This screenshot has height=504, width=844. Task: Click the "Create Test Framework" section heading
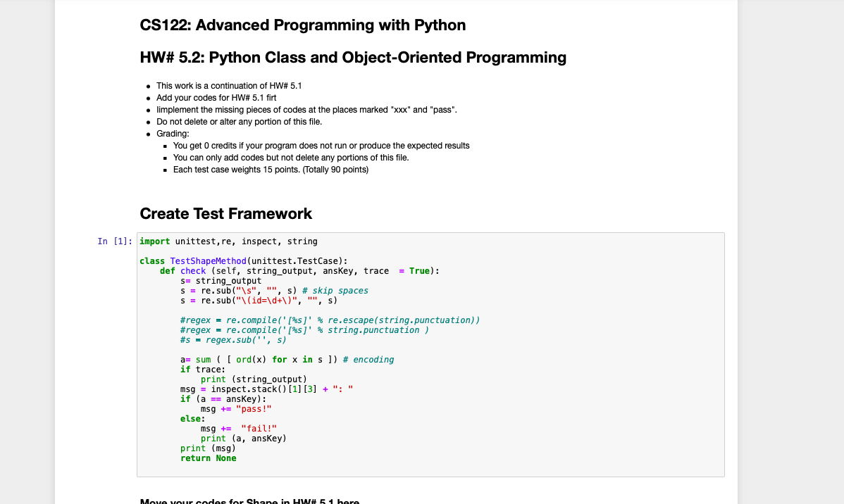point(226,213)
